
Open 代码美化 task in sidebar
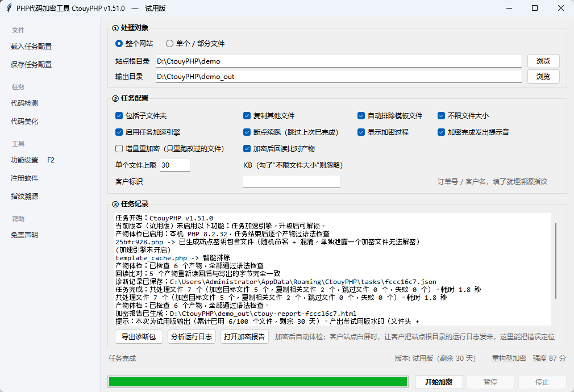(24, 122)
